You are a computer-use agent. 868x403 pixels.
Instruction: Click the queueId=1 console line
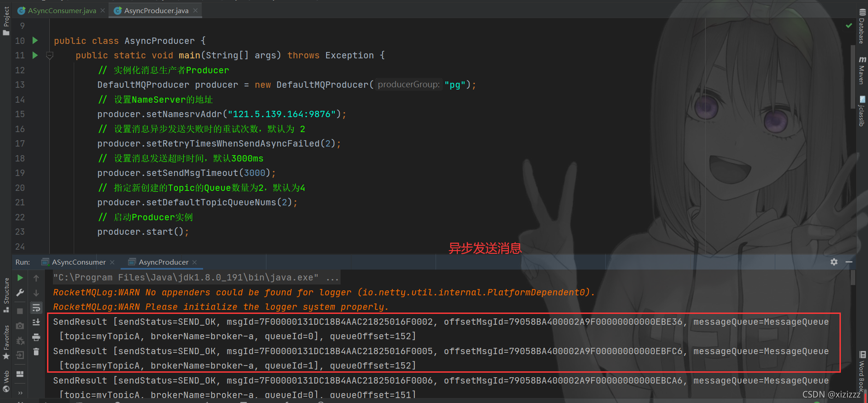237,365
